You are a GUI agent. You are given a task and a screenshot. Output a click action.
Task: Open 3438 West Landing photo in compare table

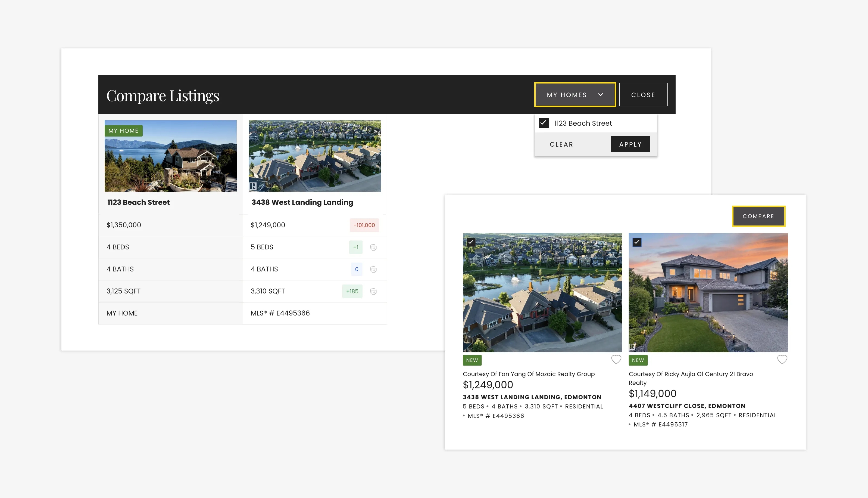[315, 156]
